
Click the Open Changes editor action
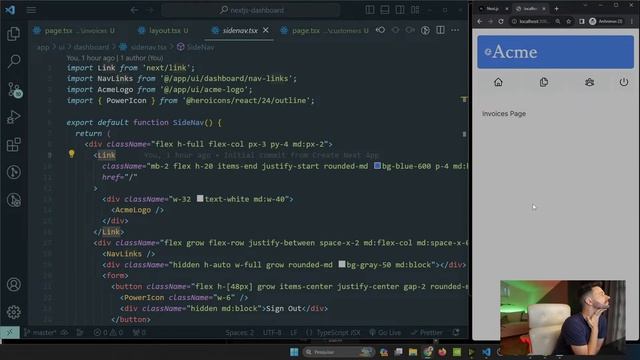pos(380,30)
